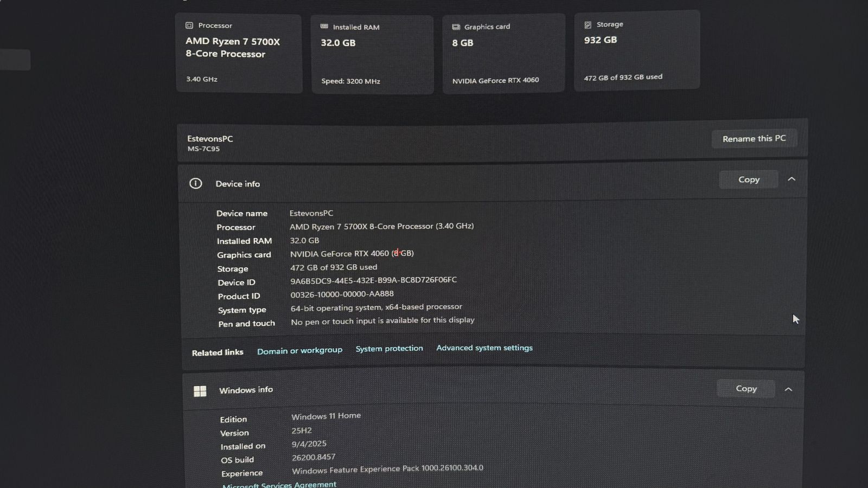This screenshot has width=868, height=488.
Task: Click version value 25H2
Action: [x=302, y=431]
